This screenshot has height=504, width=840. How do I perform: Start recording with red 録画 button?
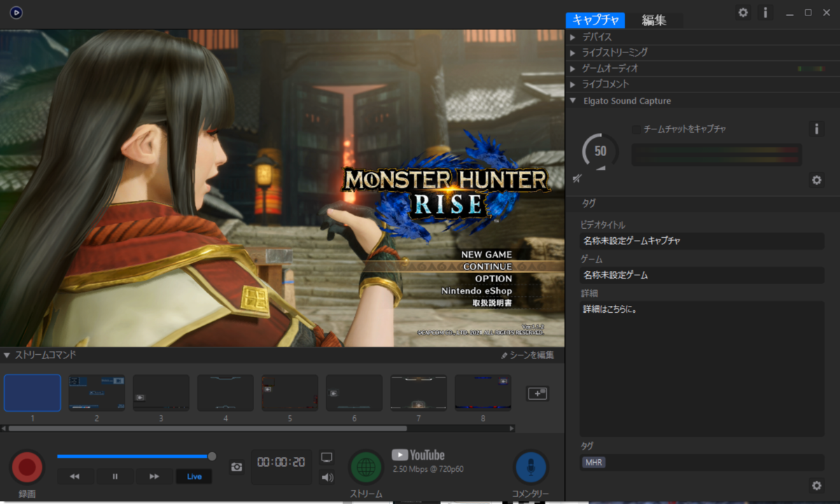(x=27, y=467)
